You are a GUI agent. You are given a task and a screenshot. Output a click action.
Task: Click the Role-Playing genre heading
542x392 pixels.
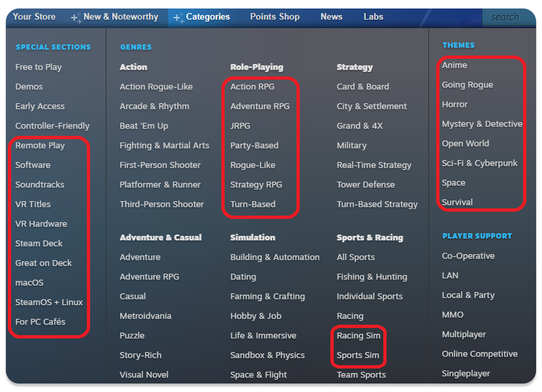[257, 67]
